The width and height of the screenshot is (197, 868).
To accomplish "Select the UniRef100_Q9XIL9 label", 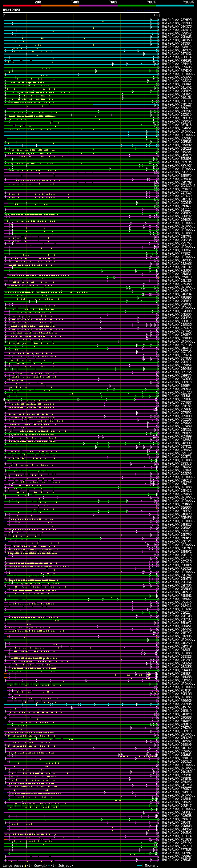I will click(x=177, y=453).
